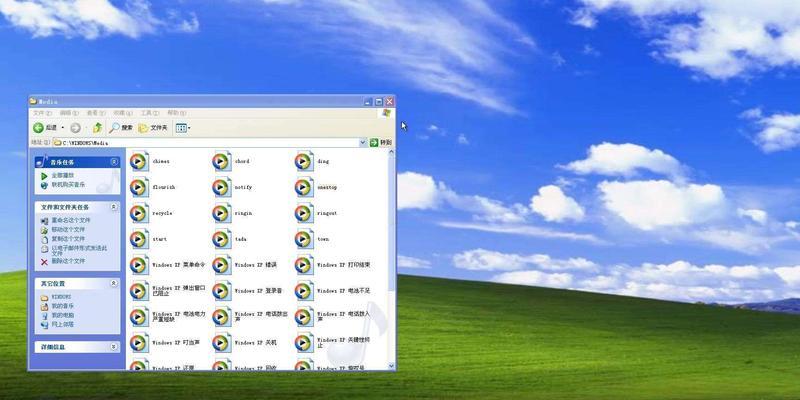Open the Back button history dropdown arrow
Screen dimensions: 800x400
pyautogui.click(x=63, y=128)
